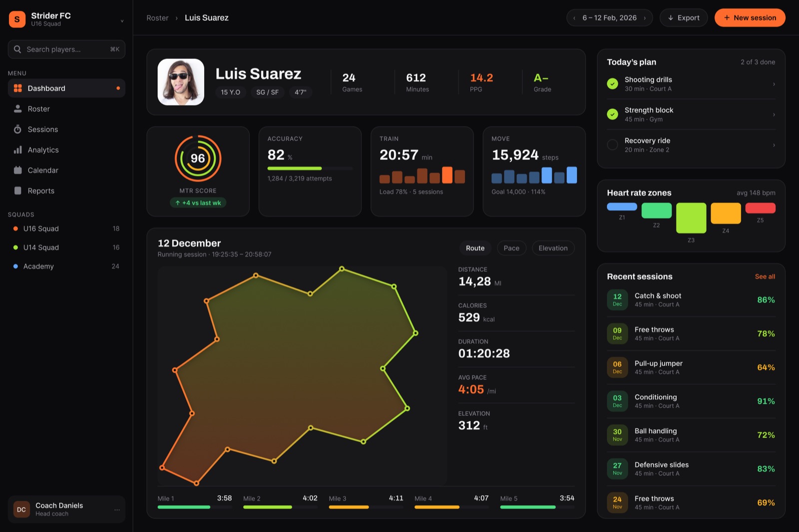
Task: Click the Z4 orange heart zone bar
Action: [726, 213]
